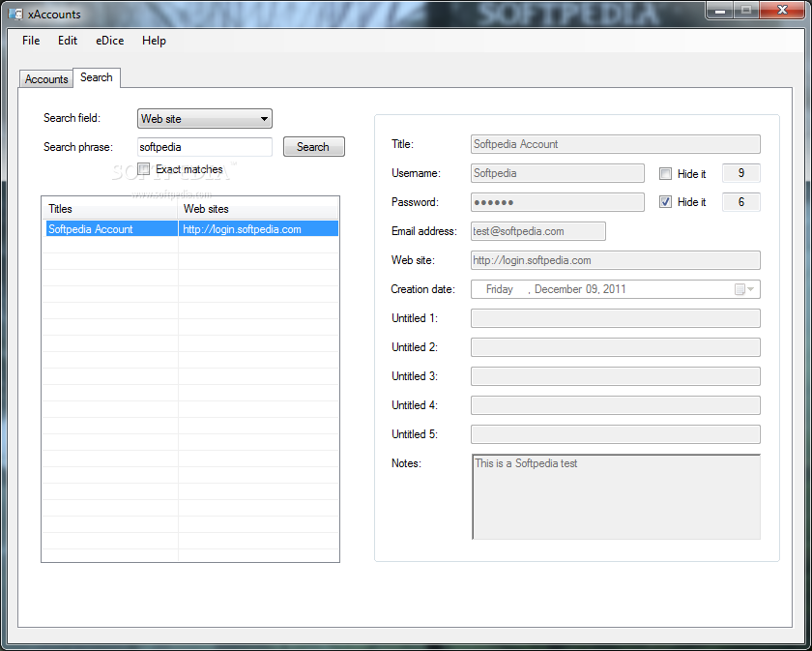This screenshot has height=651, width=812.
Task: Click the Untitled 3 field
Action: pos(615,376)
